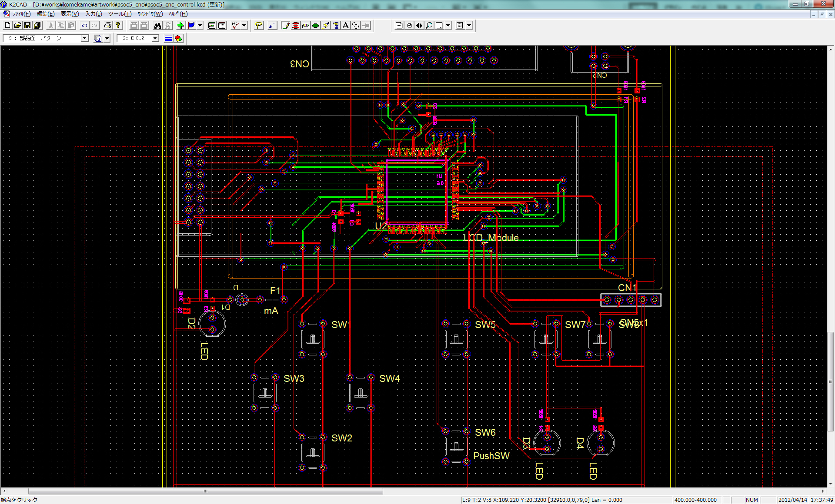Open a file using the folder icon
The image size is (835, 504).
tap(17, 26)
